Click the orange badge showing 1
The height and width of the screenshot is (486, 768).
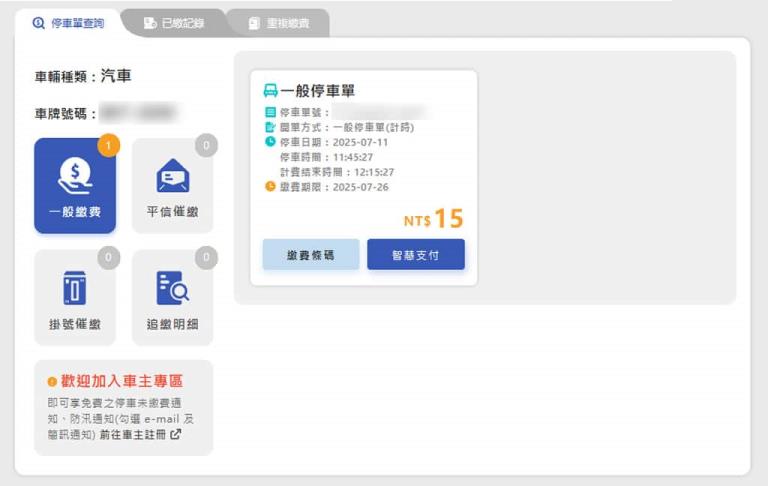tap(109, 146)
